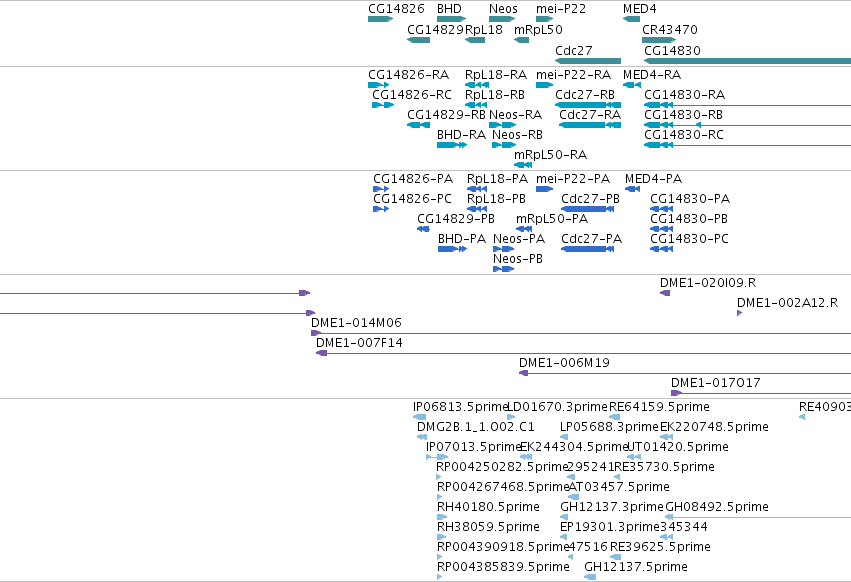Viewport: 851px width, 582px height.
Task: Select transcript RpL18-RA
Action: click(x=477, y=85)
